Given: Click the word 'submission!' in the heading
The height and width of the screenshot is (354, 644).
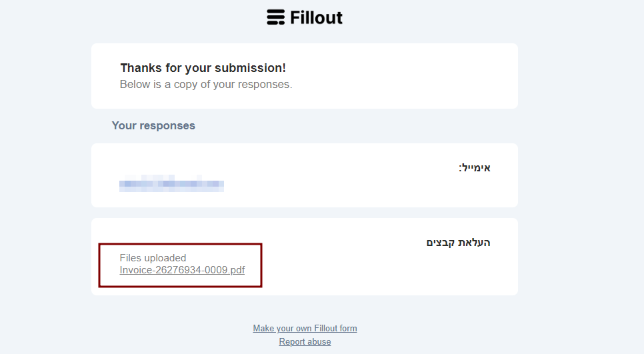Looking at the screenshot, I should click(255, 68).
